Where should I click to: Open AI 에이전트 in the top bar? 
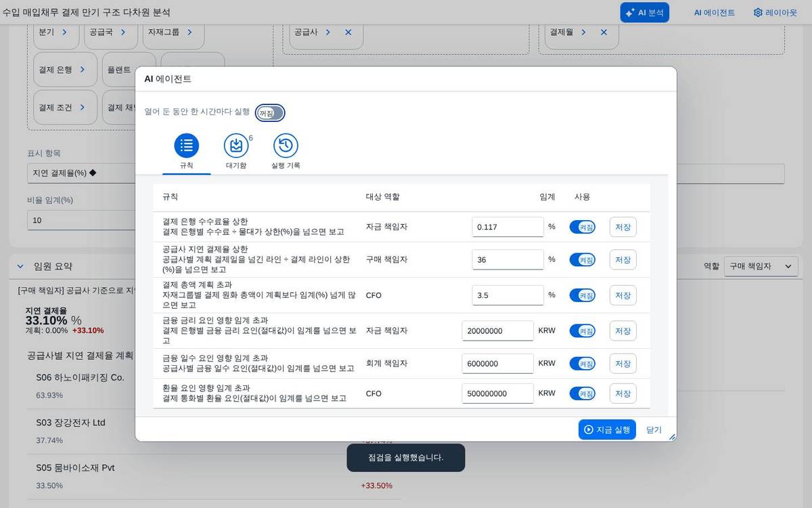point(715,12)
